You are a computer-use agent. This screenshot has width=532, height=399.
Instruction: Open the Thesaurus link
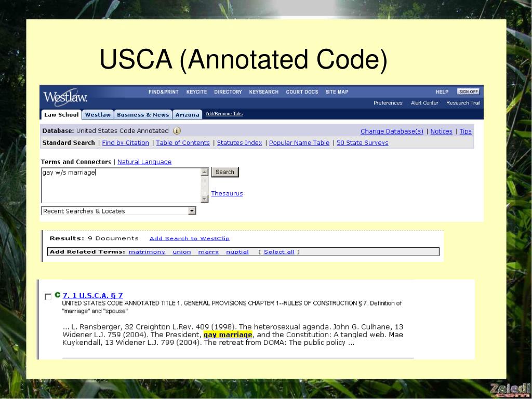coord(227,193)
